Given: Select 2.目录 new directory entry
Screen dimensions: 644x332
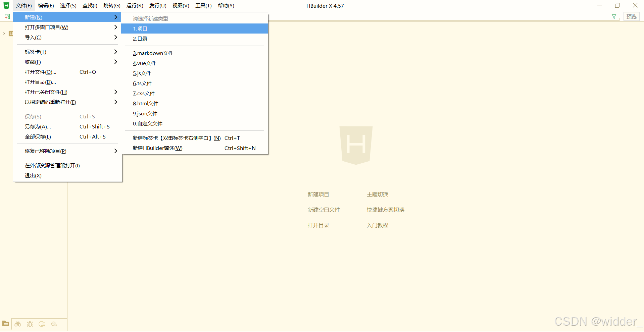Looking at the screenshot, I should (194, 39).
